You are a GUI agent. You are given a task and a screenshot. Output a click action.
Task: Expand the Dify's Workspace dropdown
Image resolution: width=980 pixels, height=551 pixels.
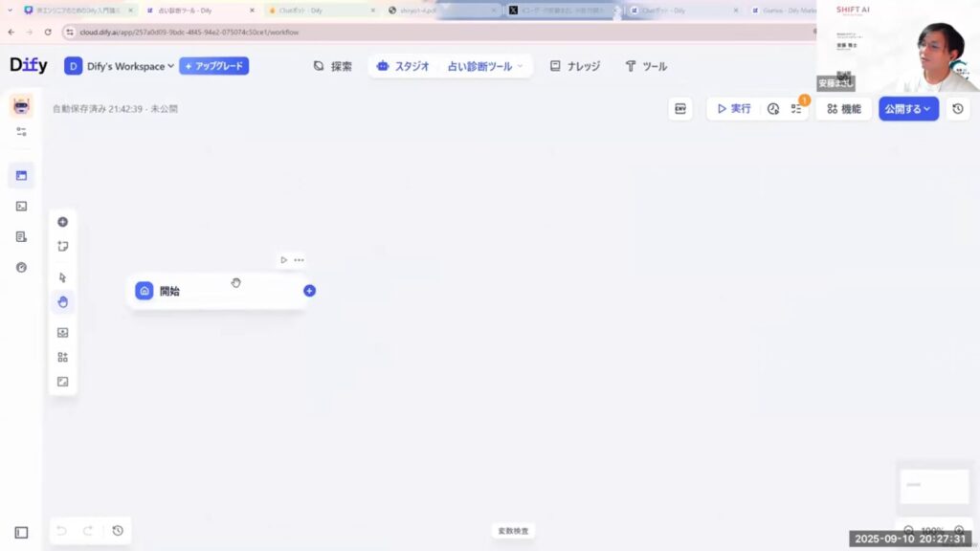pyautogui.click(x=120, y=66)
